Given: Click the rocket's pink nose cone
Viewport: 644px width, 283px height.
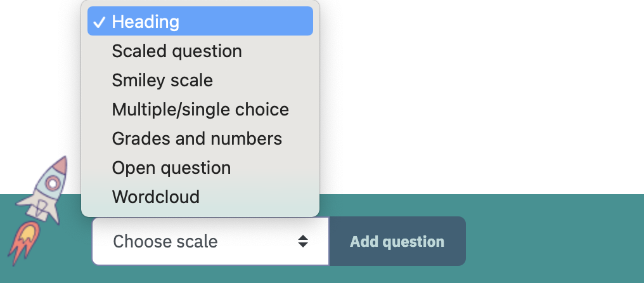Looking at the screenshot, I should pos(61,165).
